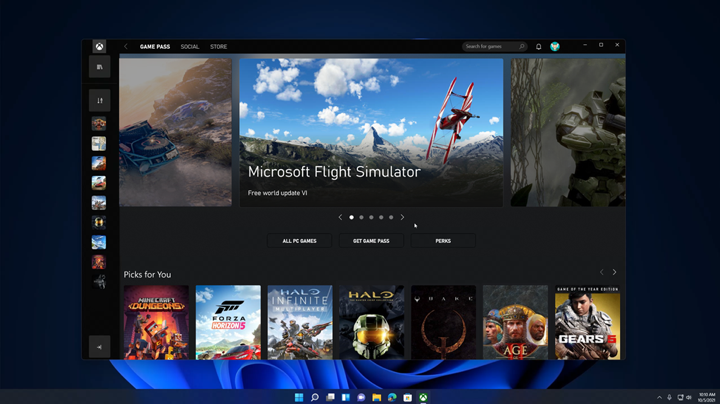Launch Microsoft Edge from the taskbar
Viewport: 720px width, 404px height.
pos(392,397)
